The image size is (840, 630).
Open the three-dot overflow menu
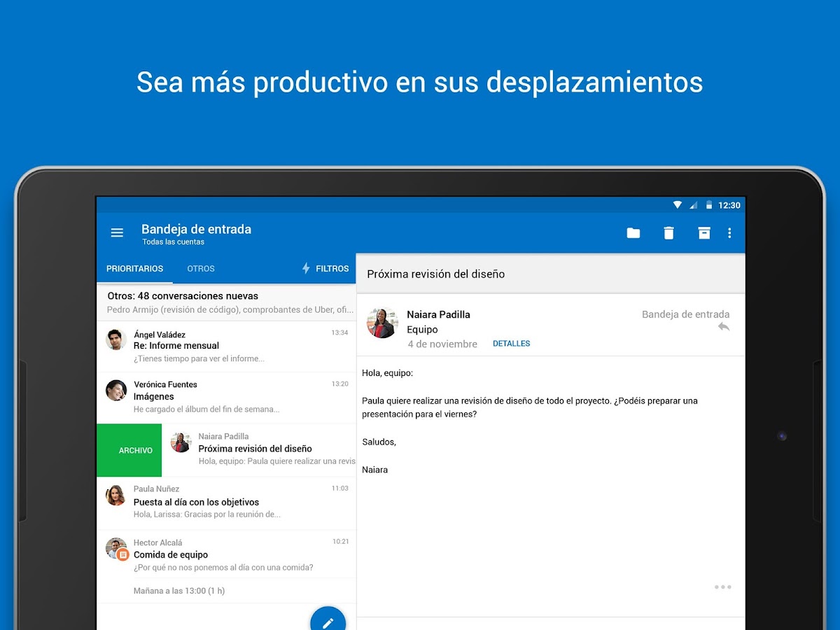729,233
